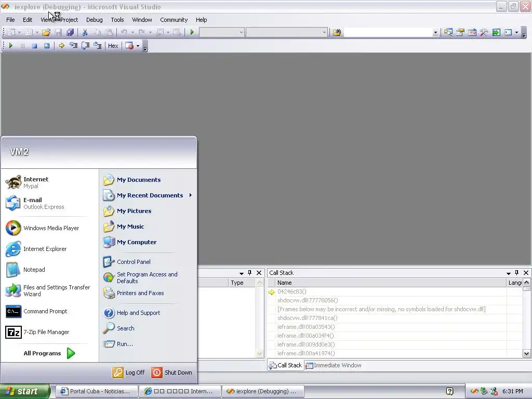Viewport: 532px width, 399px height.
Task: Open the Debug menu
Action: pos(95,20)
